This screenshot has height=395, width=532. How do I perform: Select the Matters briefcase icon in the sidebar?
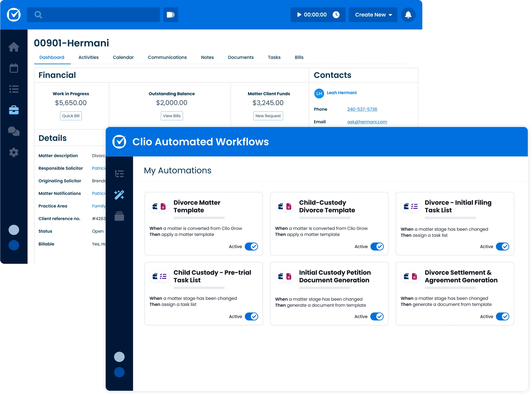(x=14, y=110)
